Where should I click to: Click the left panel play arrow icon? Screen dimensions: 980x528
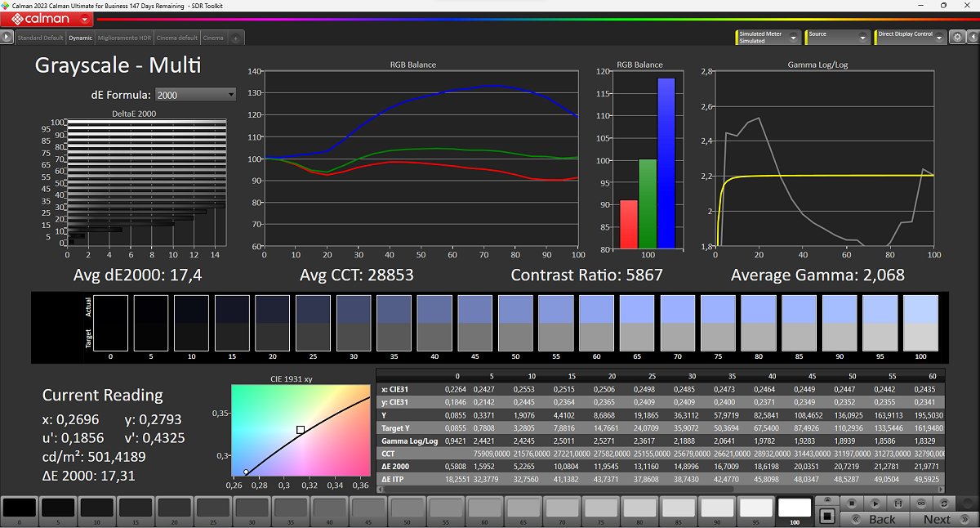7,37
